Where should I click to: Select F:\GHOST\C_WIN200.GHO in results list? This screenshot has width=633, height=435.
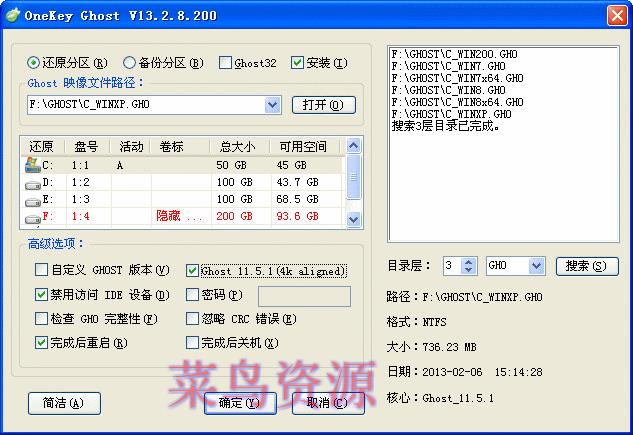coord(454,54)
